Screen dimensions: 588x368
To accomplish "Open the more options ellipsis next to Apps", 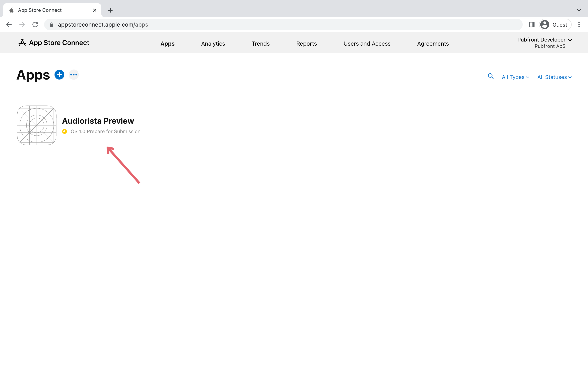I will coord(74,75).
